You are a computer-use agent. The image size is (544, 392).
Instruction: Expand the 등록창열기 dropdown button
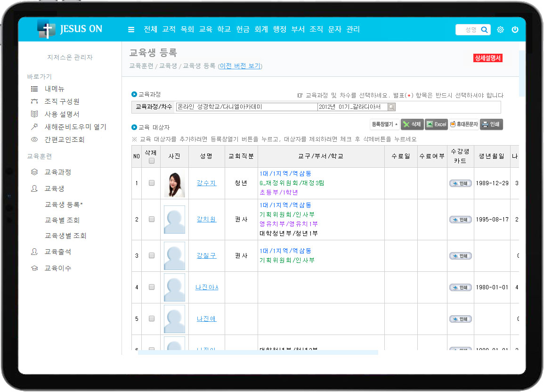pyautogui.click(x=384, y=124)
